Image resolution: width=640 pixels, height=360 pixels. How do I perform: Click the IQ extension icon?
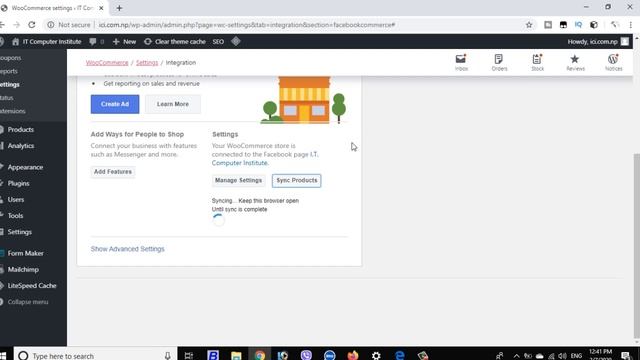[x=578, y=25]
